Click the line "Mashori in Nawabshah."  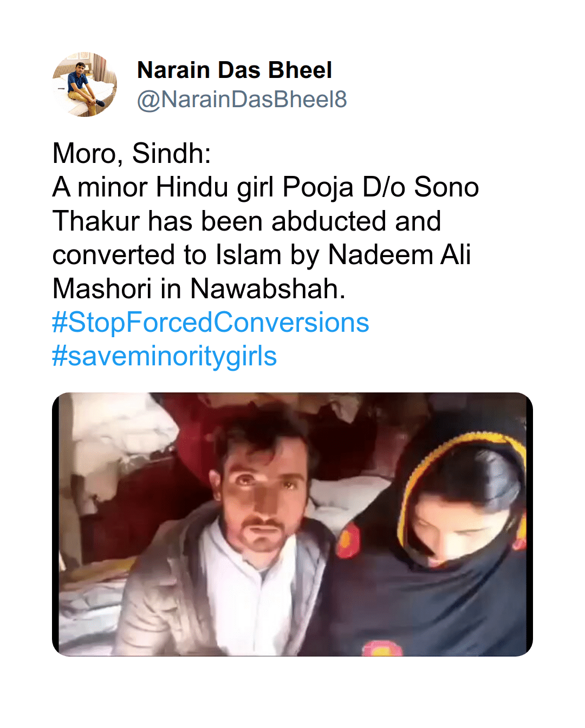(x=199, y=288)
